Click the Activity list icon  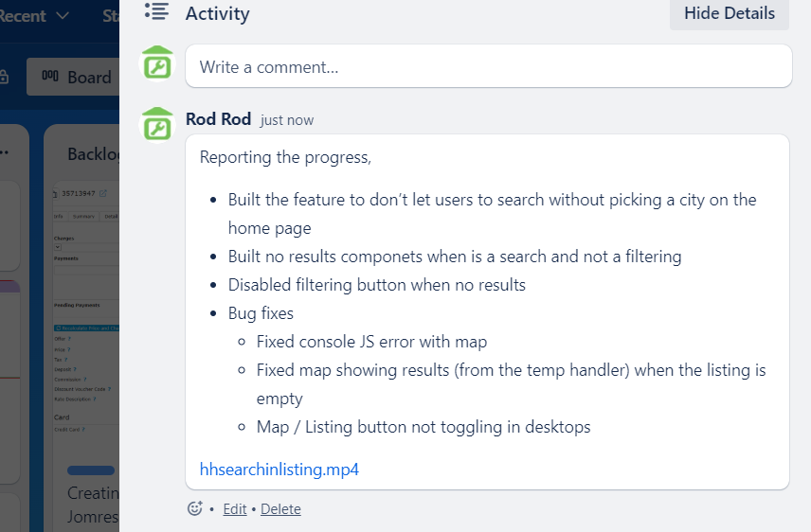tap(157, 13)
